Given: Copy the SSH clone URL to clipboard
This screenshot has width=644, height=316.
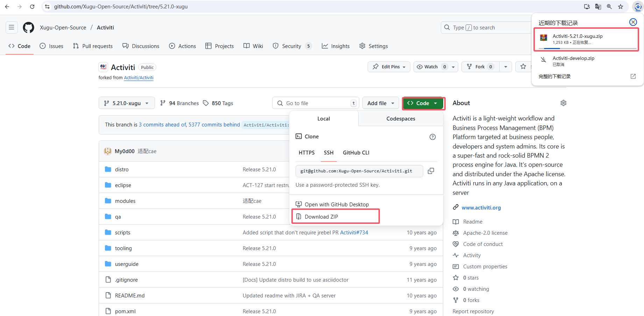Looking at the screenshot, I should coord(431,171).
